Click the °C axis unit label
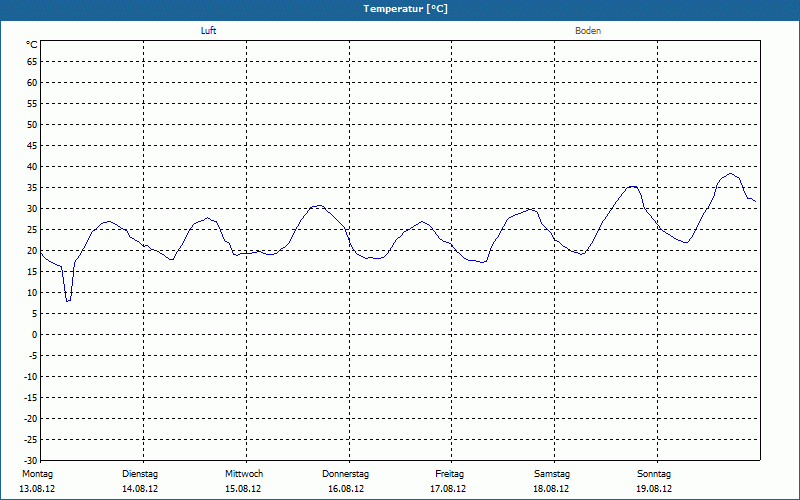The width and height of the screenshot is (800, 500). click(32, 45)
